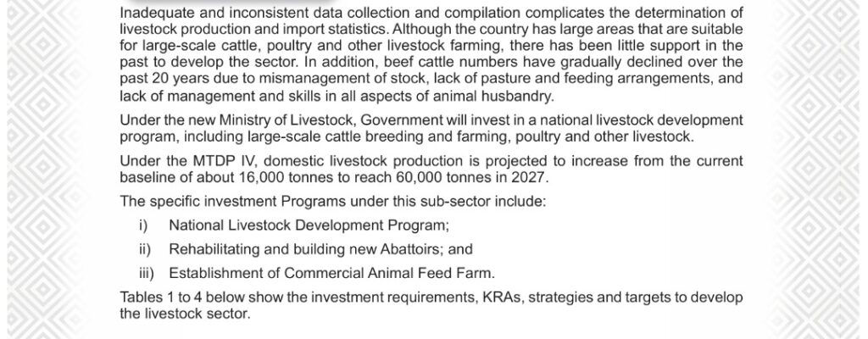
Task: Click the phrase 'past 20 years'
Action: click(x=165, y=79)
